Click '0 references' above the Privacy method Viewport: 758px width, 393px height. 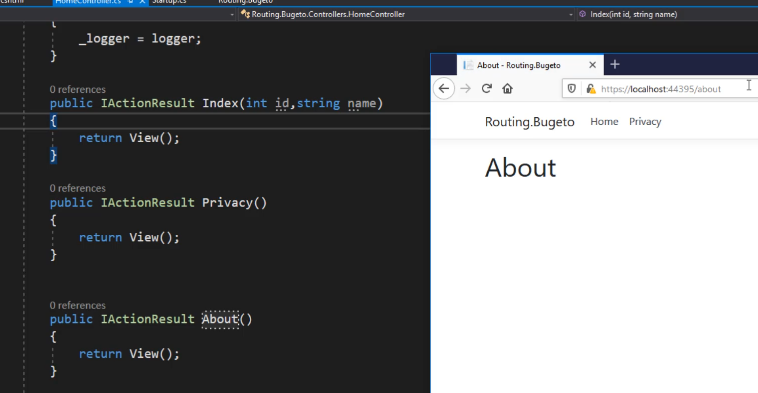(x=77, y=188)
